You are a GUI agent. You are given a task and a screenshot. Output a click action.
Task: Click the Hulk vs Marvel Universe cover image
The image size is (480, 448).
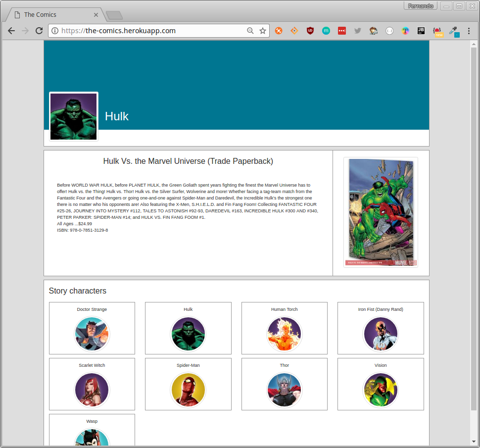click(381, 212)
